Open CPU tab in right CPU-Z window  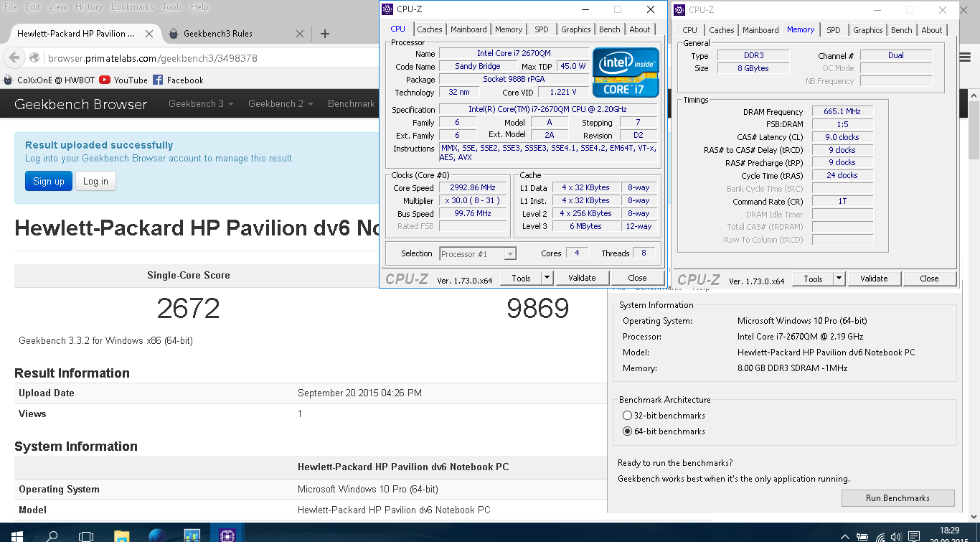click(690, 30)
